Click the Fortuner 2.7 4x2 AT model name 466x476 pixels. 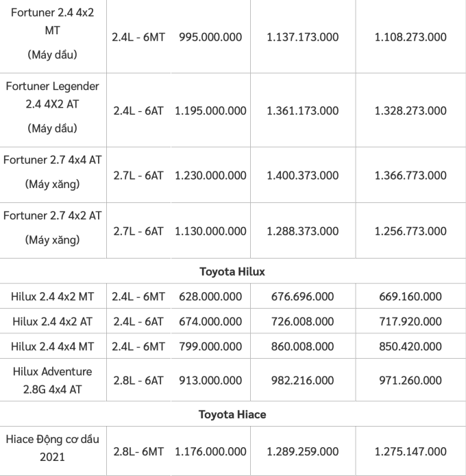(52, 215)
